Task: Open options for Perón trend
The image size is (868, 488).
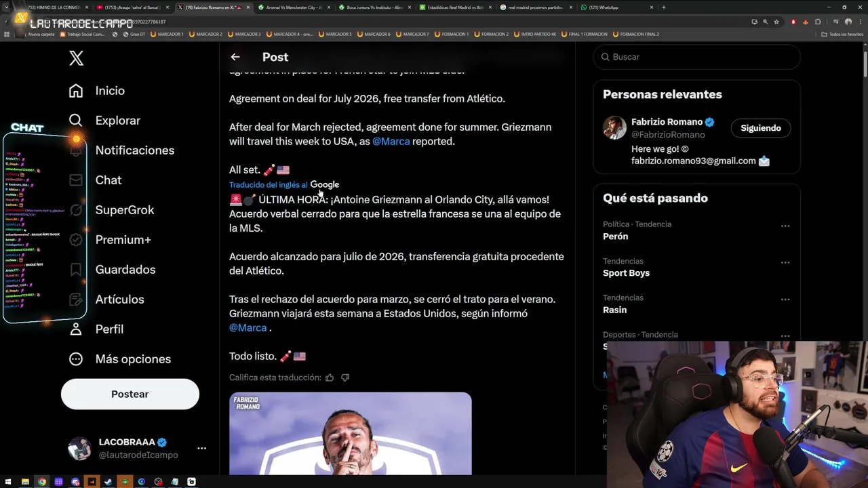Action: pos(785,226)
